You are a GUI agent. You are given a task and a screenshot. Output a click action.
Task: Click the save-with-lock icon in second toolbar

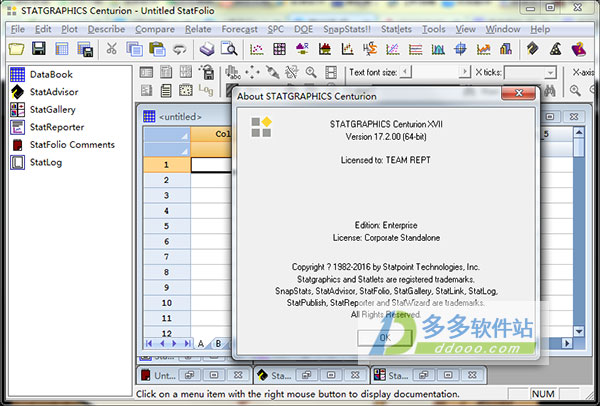tap(207, 72)
